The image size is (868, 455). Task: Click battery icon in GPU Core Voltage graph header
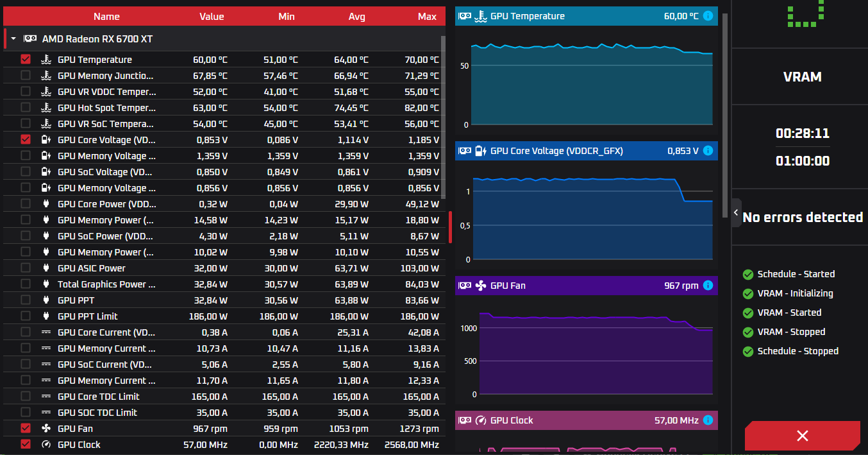[481, 151]
